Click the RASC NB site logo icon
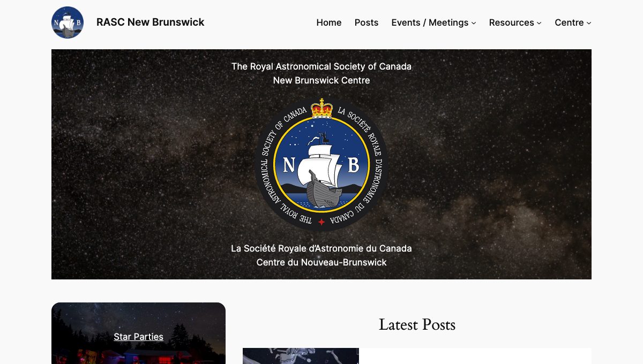The width and height of the screenshot is (643, 364). 68,22
